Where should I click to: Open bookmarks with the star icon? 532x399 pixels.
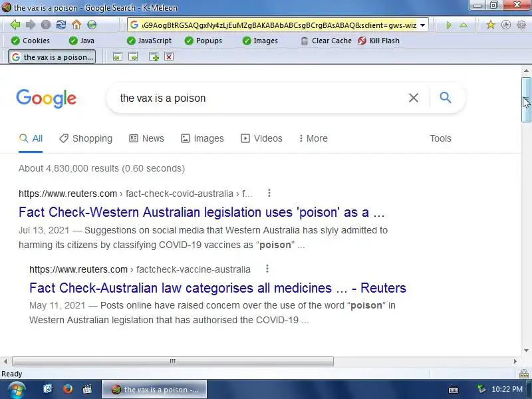coord(491,25)
